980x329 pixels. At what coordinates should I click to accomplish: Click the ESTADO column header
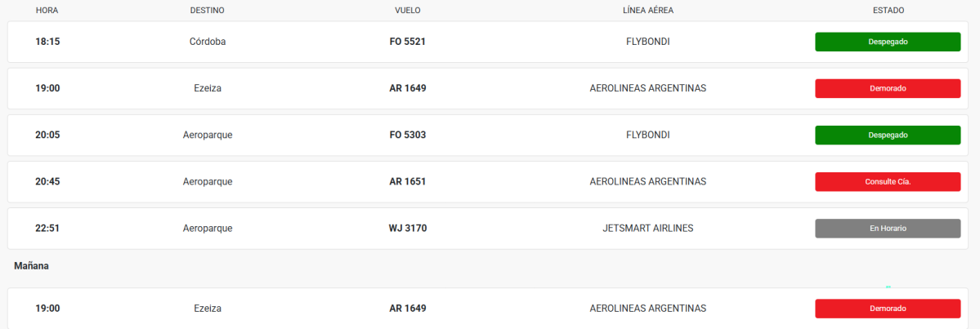pyautogui.click(x=888, y=10)
